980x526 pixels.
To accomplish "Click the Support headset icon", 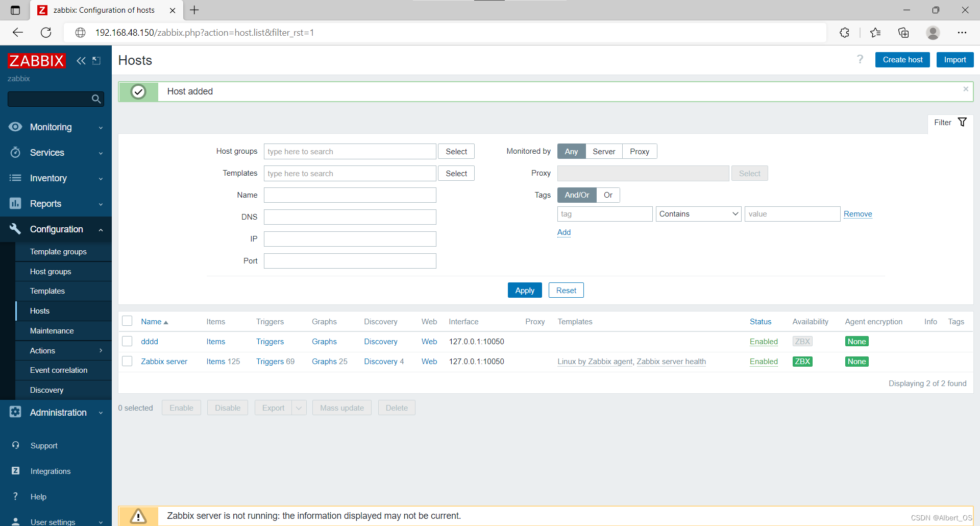I will coord(16,445).
